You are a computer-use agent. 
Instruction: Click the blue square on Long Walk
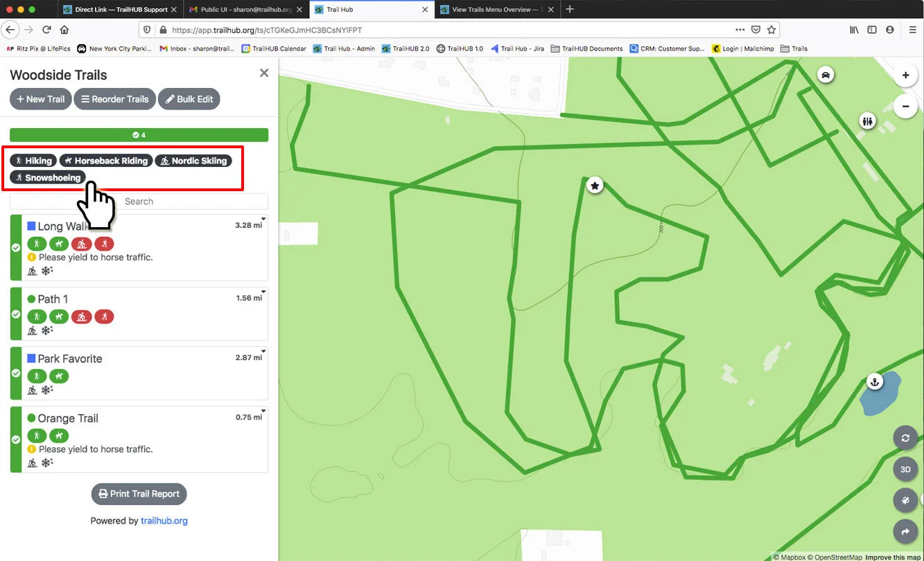coord(31,226)
